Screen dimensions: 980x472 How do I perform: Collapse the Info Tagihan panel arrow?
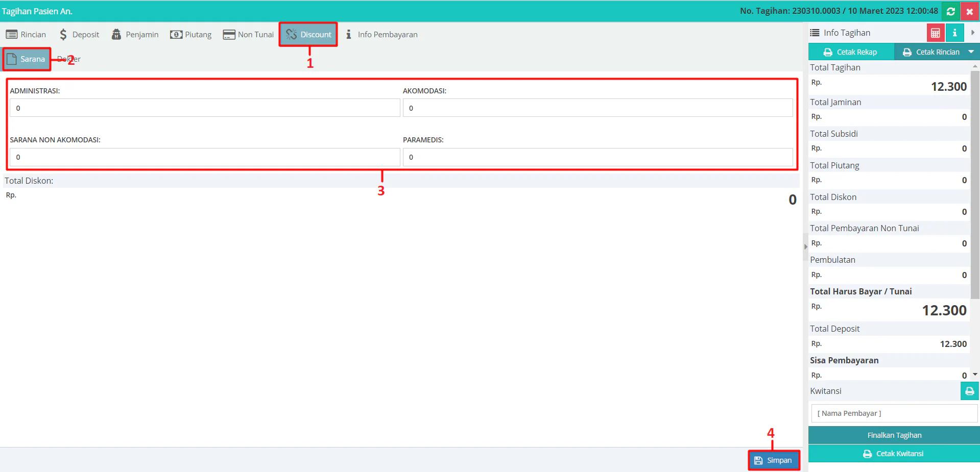(x=972, y=33)
